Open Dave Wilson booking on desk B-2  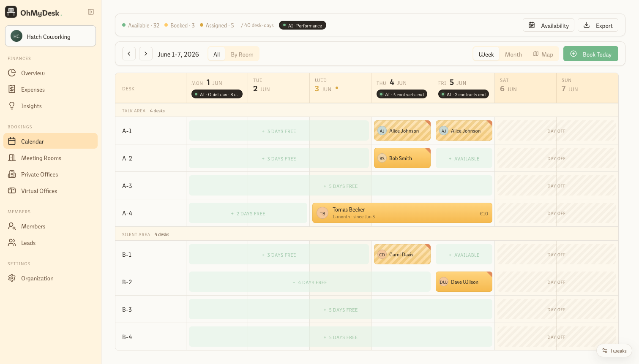[464, 282]
